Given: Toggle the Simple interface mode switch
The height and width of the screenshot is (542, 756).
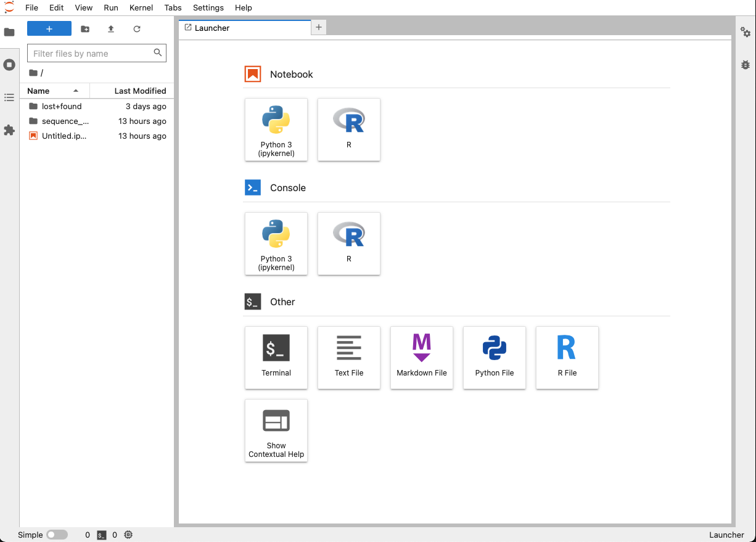Looking at the screenshot, I should (x=57, y=535).
